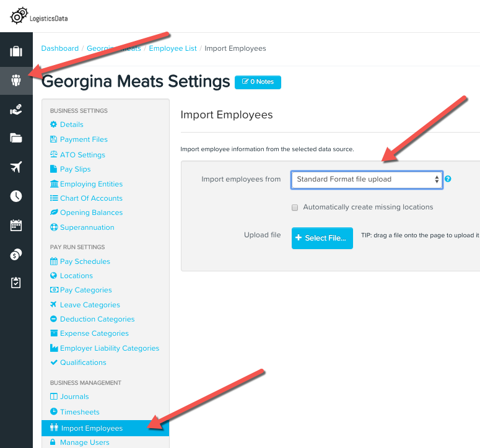Click the blue help question mark icon
The image size is (480, 448).
448,179
